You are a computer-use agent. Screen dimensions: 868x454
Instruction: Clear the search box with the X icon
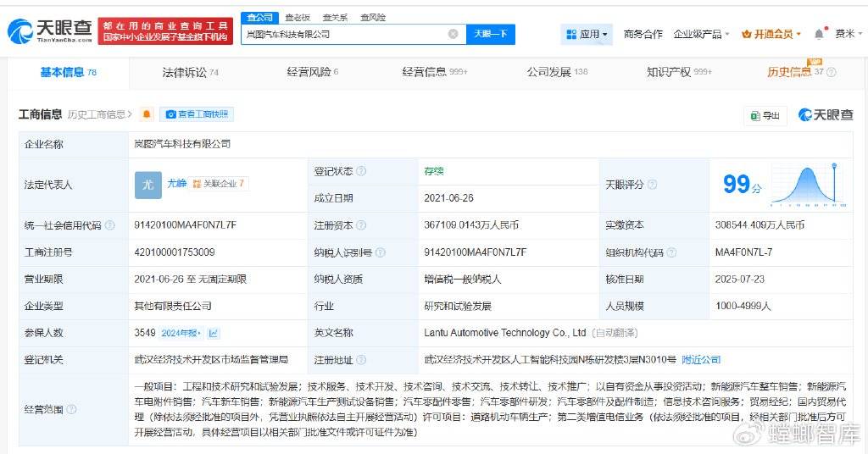click(453, 34)
